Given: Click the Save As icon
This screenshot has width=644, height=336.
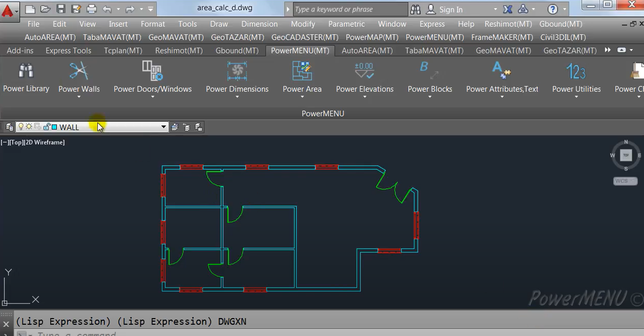Looking at the screenshot, I should tap(76, 9).
